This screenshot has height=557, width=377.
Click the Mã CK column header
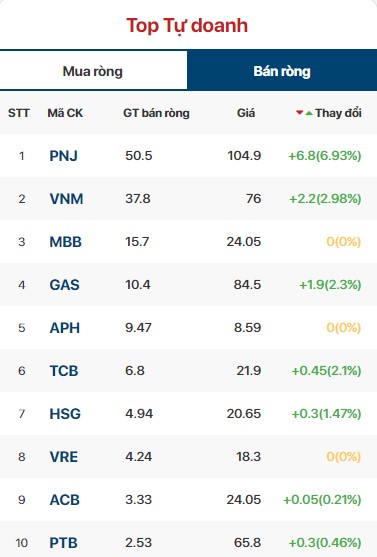pos(65,113)
